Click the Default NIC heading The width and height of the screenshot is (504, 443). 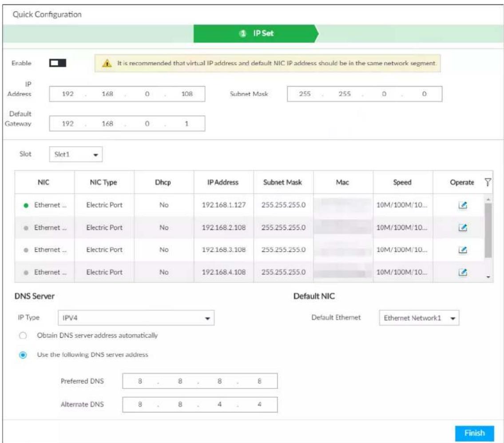coord(314,296)
